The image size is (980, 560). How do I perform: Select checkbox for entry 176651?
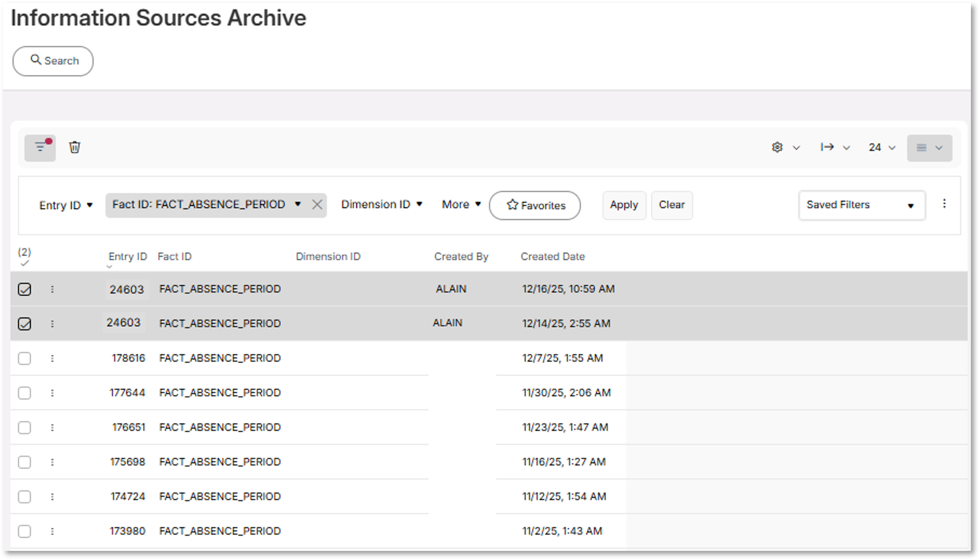tap(25, 428)
